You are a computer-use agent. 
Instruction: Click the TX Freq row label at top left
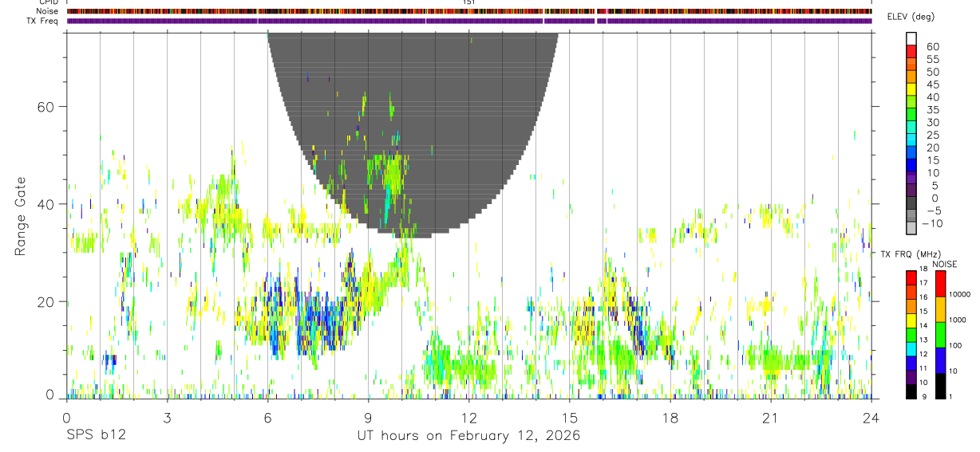[x=44, y=21]
